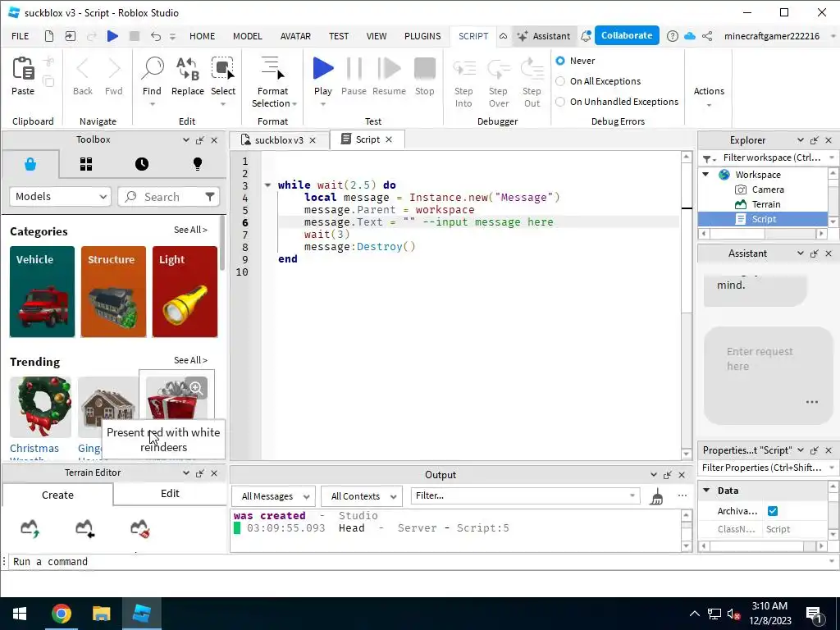Select Terrain in the Explorer

pyautogui.click(x=766, y=204)
